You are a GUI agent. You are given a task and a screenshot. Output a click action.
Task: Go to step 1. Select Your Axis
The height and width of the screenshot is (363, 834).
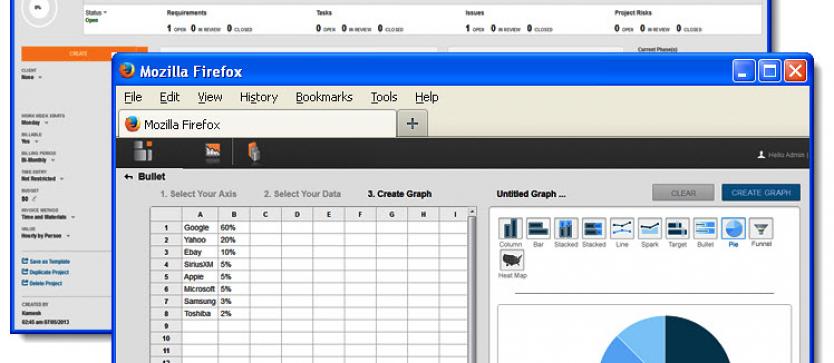pyautogui.click(x=198, y=194)
